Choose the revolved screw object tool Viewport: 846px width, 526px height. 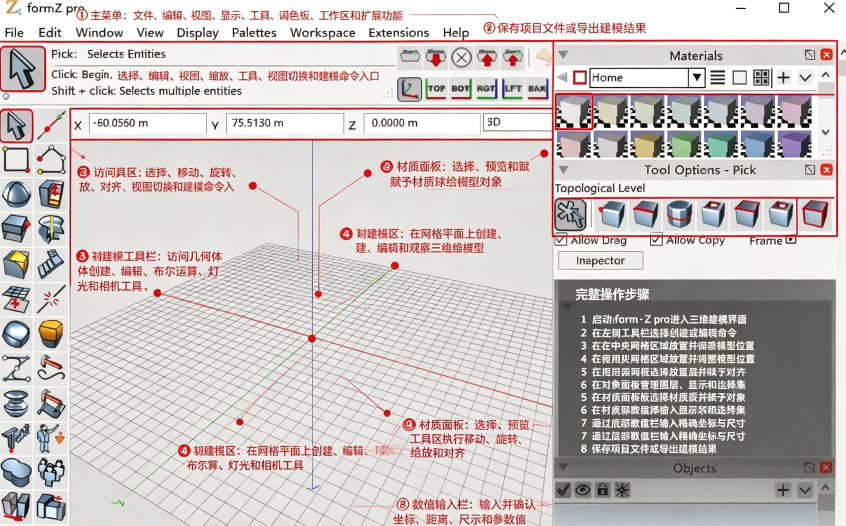[x=51, y=229]
